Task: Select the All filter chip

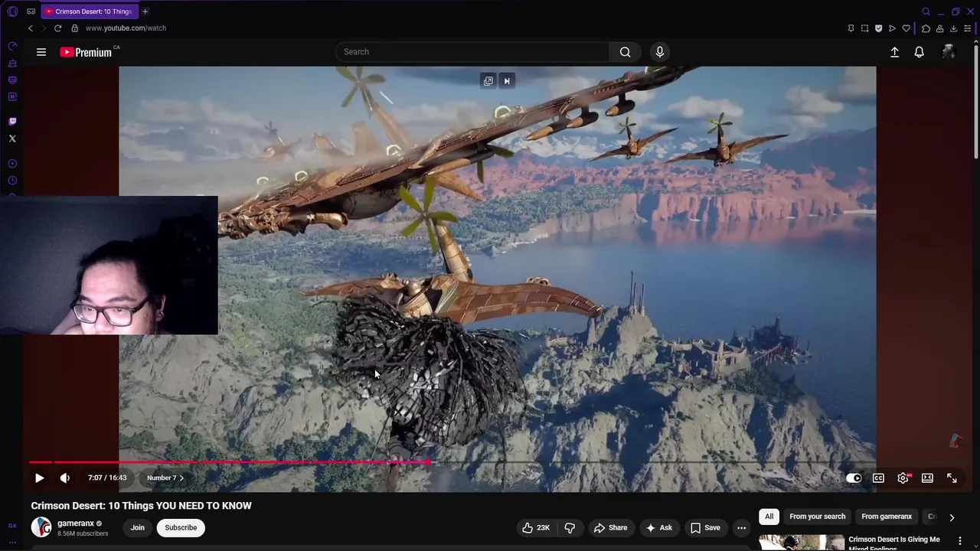Action: point(769,517)
